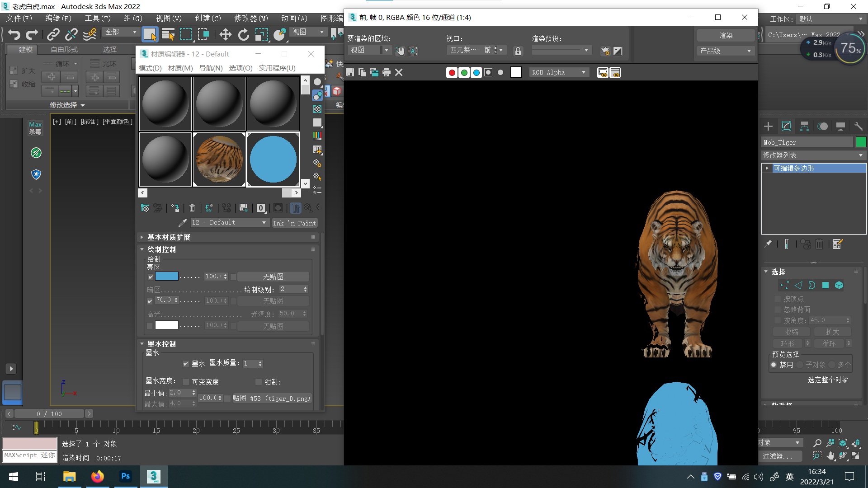Open the 实用程序(U) menu in material editor

[277, 68]
